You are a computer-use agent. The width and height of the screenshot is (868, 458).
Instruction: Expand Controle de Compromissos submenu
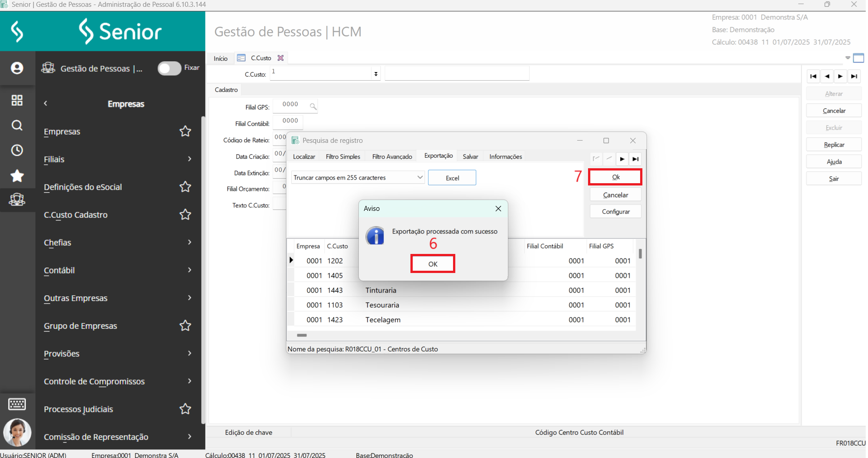click(189, 381)
